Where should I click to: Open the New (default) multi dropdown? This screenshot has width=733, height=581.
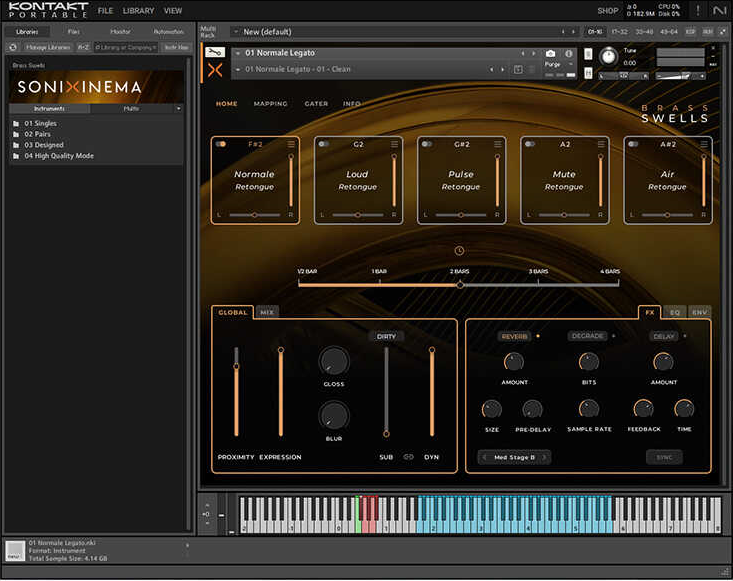coord(236,32)
